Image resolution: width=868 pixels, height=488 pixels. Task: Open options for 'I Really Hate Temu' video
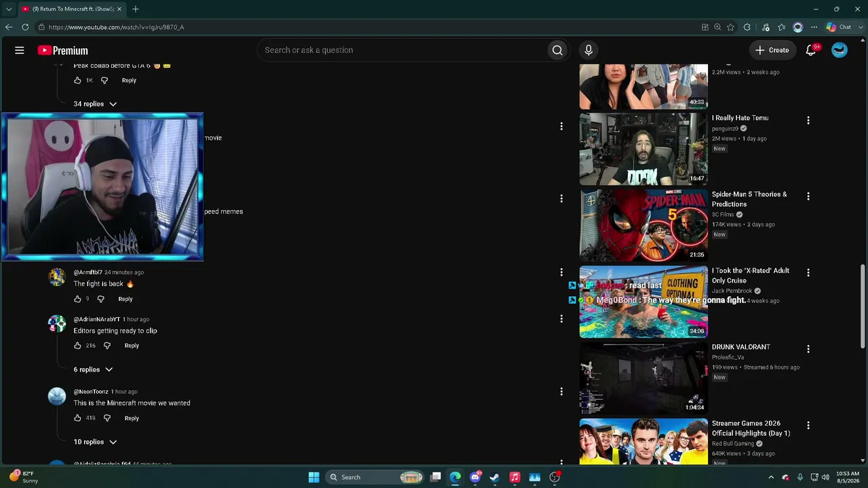(808, 121)
